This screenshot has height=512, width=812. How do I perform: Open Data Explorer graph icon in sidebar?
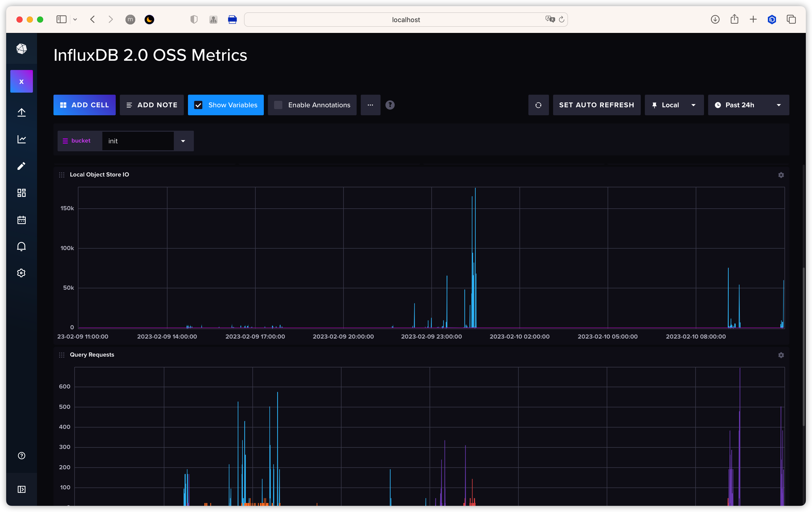[x=21, y=139]
